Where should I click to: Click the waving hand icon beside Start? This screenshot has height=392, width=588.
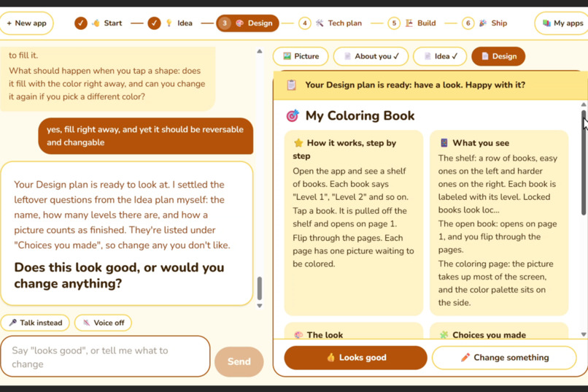[x=96, y=23]
